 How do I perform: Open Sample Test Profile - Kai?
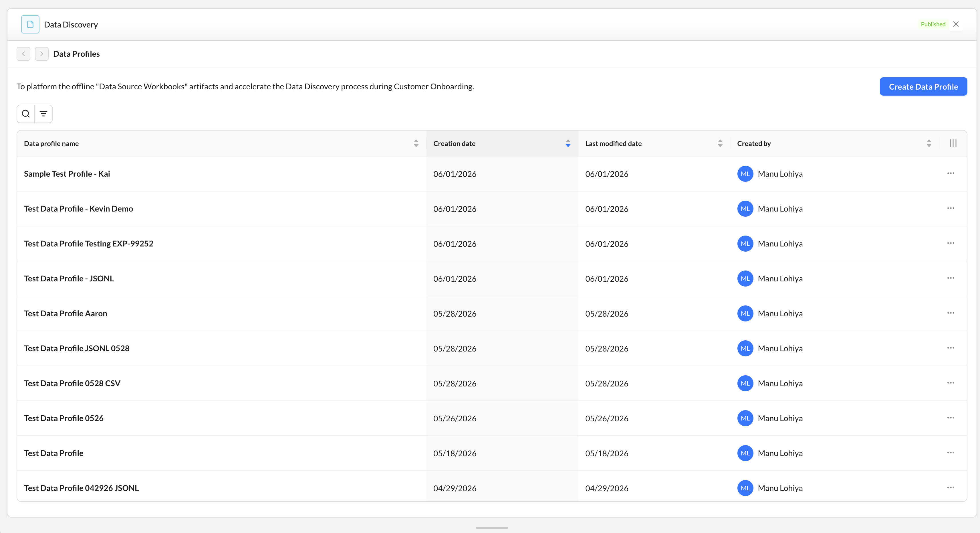pyautogui.click(x=67, y=173)
